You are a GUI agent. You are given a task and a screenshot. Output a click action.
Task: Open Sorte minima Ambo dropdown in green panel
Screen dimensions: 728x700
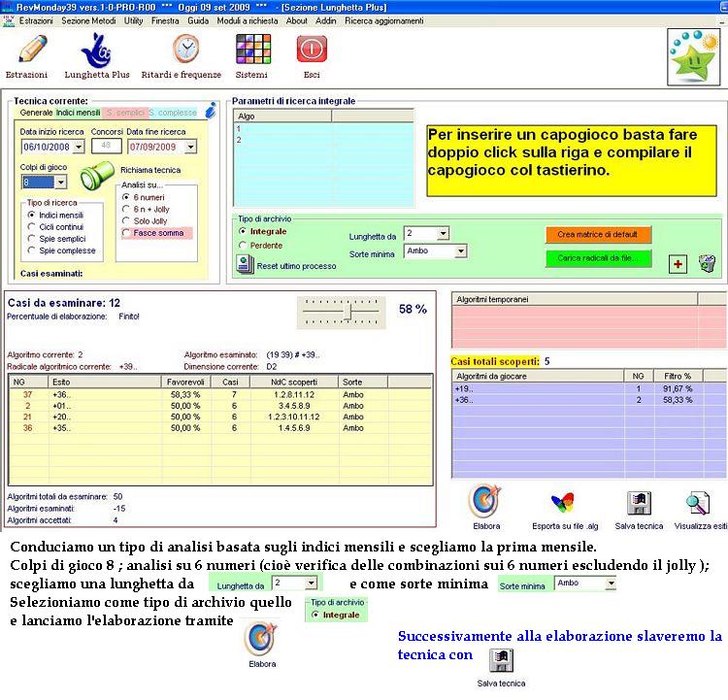pyautogui.click(x=460, y=251)
